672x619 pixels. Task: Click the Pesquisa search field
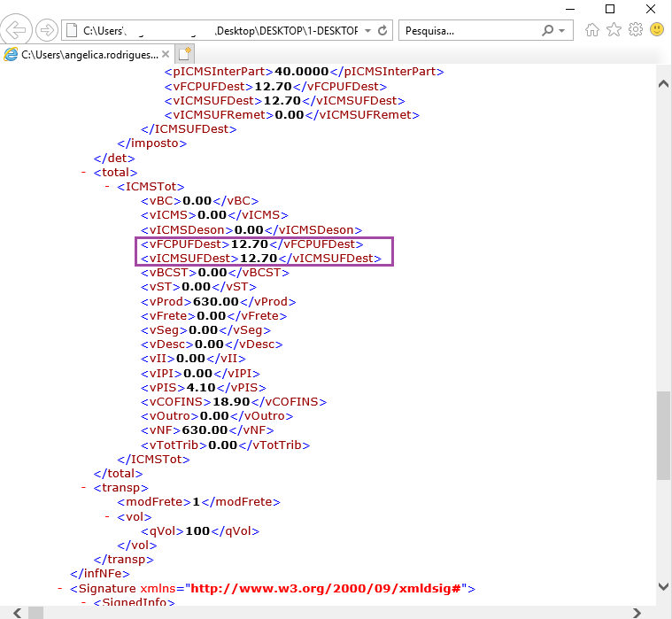469,31
